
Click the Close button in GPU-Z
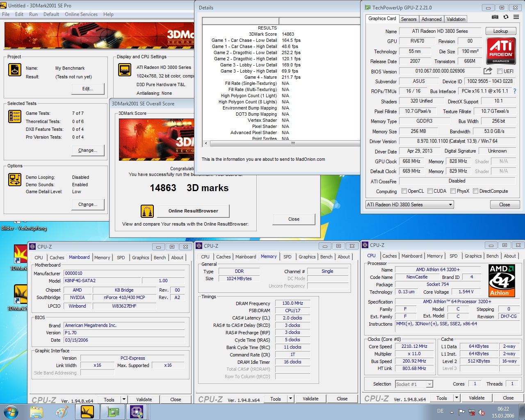tap(504, 205)
